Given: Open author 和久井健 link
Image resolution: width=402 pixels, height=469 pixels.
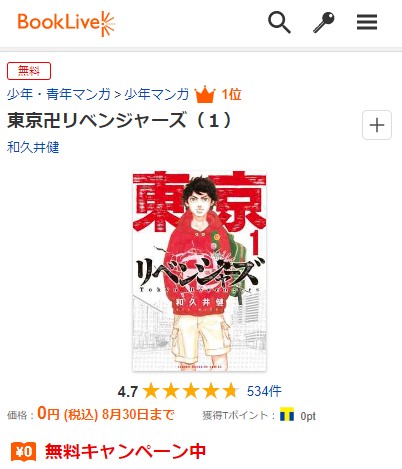Looking at the screenshot, I should pos(33,147).
